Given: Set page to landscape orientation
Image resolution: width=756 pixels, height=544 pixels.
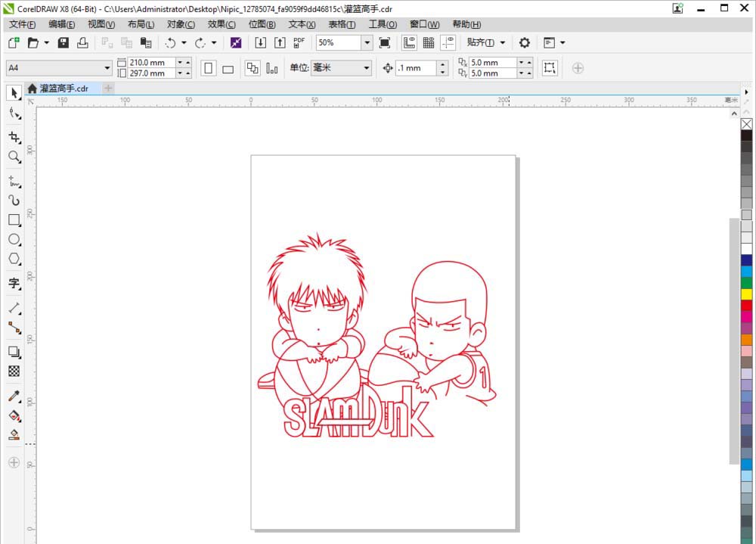Looking at the screenshot, I should [x=228, y=68].
